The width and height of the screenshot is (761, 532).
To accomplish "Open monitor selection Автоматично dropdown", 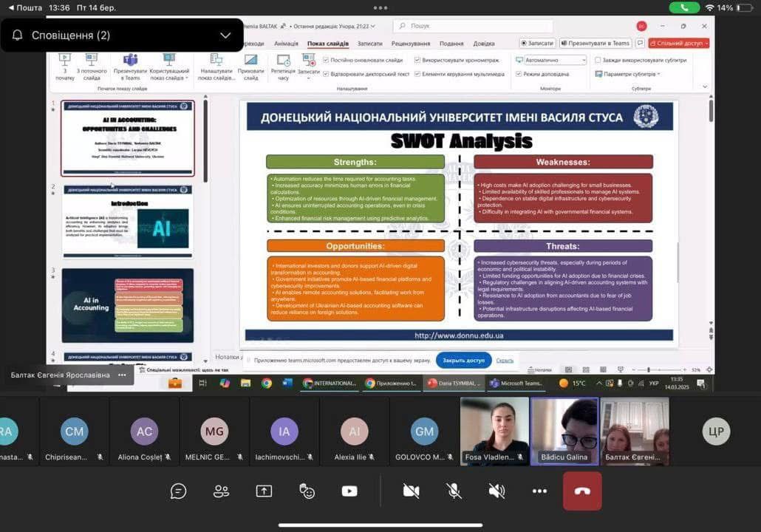I will pyautogui.click(x=555, y=60).
